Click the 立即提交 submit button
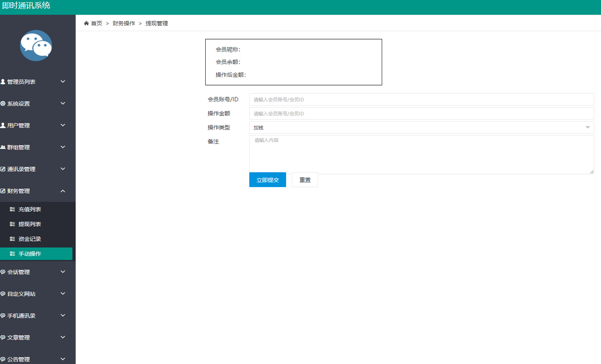601x364 pixels. [x=268, y=180]
